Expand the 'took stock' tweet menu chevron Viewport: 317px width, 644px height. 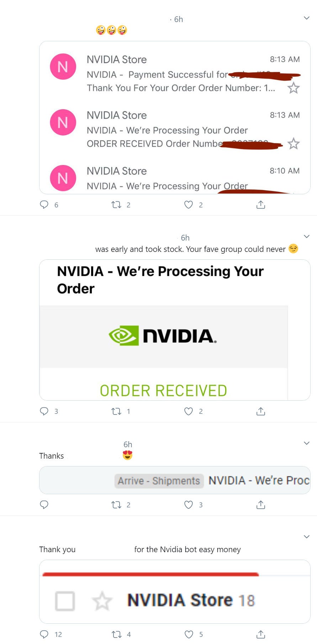point(306,237)
